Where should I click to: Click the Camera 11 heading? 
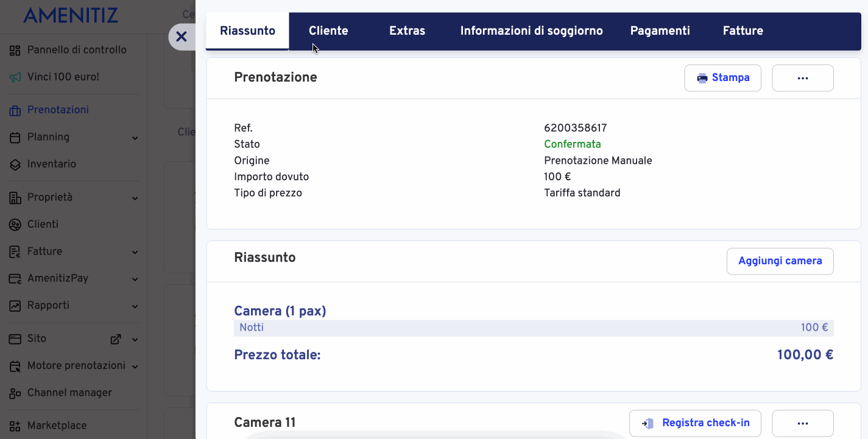[x=265, y=423]
